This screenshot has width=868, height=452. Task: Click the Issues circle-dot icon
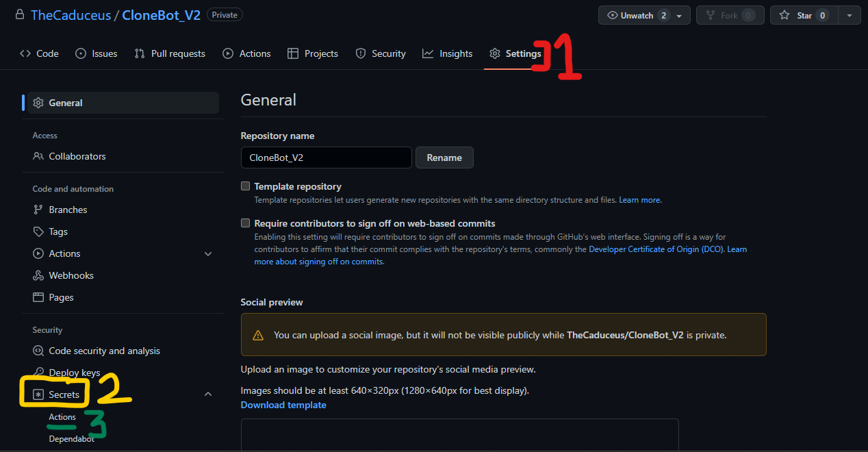(81, 53)
